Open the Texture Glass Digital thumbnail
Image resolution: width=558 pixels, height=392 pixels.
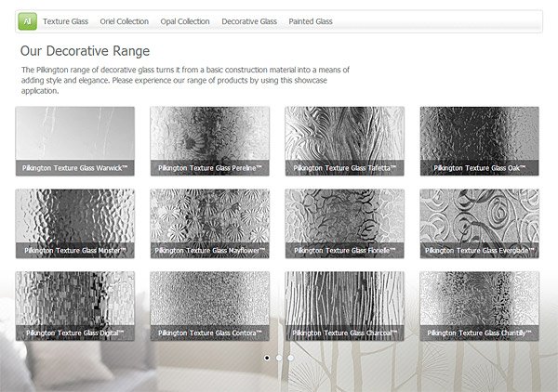(x=75, y=306)
